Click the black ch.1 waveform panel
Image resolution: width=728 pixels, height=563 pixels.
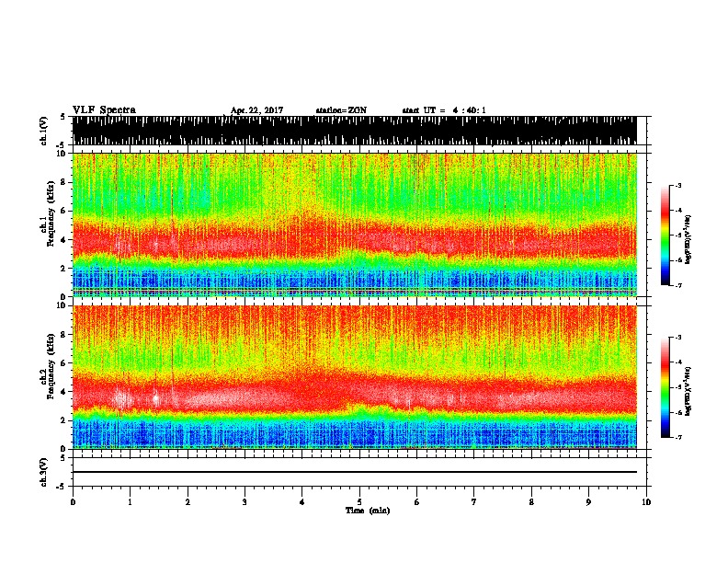[354, 131]
